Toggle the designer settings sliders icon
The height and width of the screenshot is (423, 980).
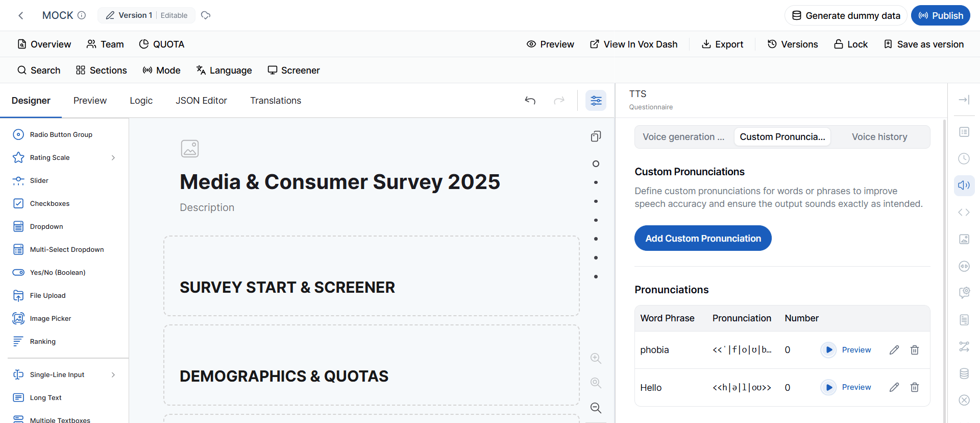596,101
